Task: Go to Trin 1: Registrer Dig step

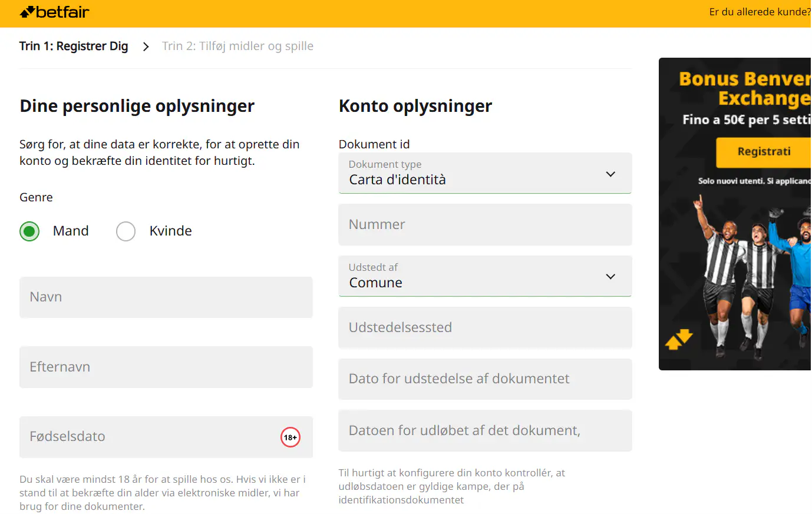Action: click(x=74, y=47)
